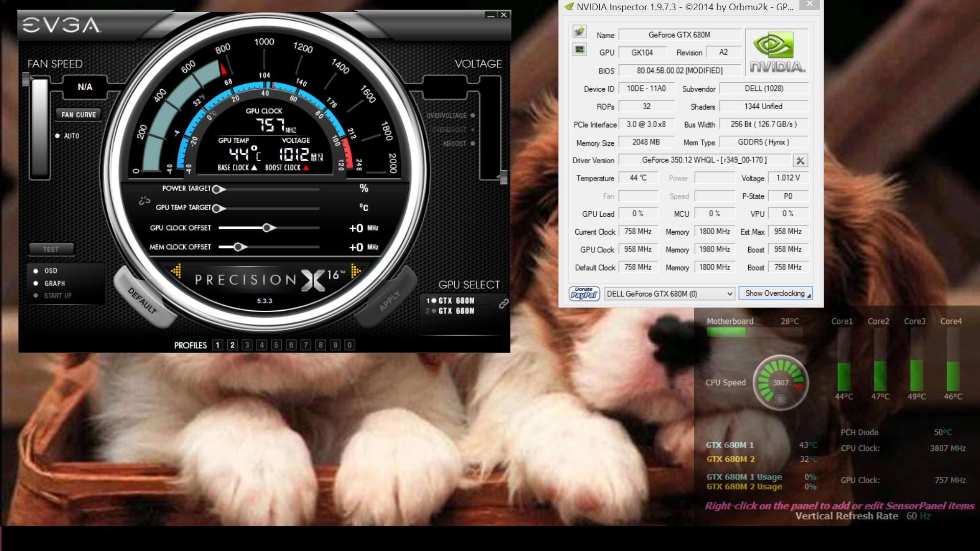Image resolution: width=980 pixels, height=551 pixels.
Task: Load profile 3
Action: pyautogui.click(x=248, y=345)
